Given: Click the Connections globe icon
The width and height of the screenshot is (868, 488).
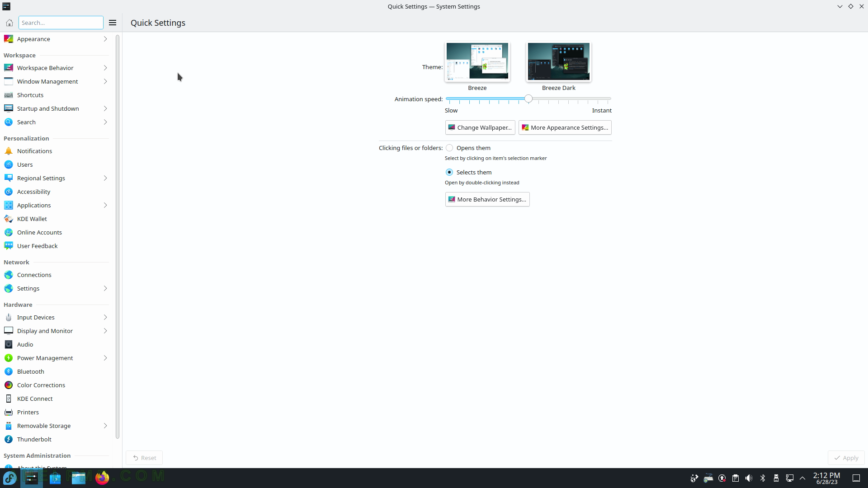Looking at the screenshot, I should click(9, 275).
